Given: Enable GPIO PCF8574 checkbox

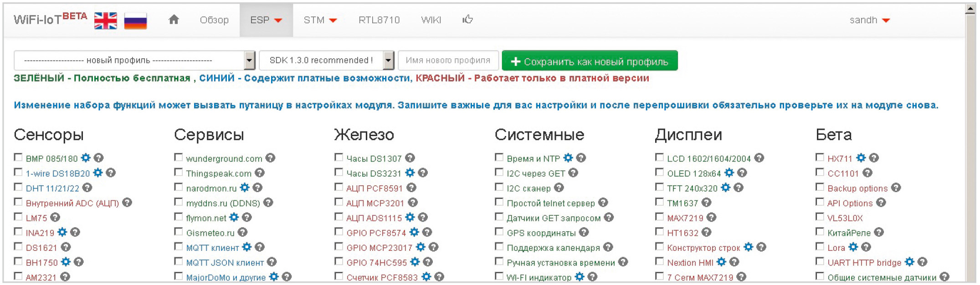Looking at the screenshot, I should pyautogui.click(x=339, y=232).
